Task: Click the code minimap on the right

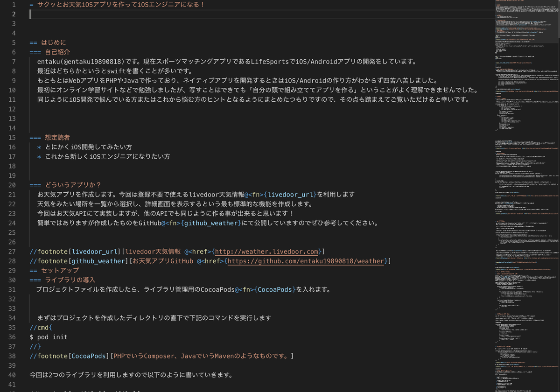Action: (527, 196)
